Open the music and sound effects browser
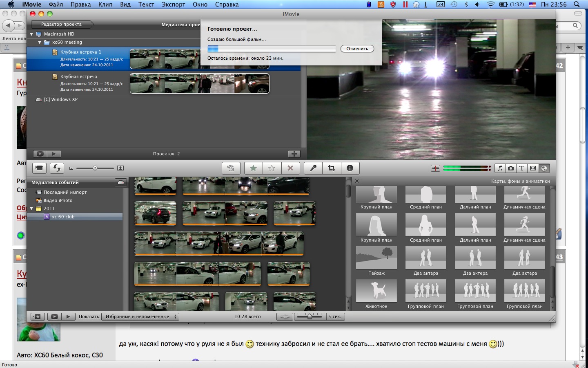Image resolution: width=588 pixels, height=368 pixels. (x=500, y=168)
